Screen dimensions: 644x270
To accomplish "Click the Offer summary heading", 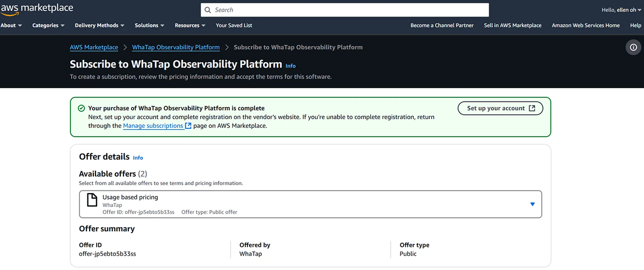I will (x=107, y=229).
